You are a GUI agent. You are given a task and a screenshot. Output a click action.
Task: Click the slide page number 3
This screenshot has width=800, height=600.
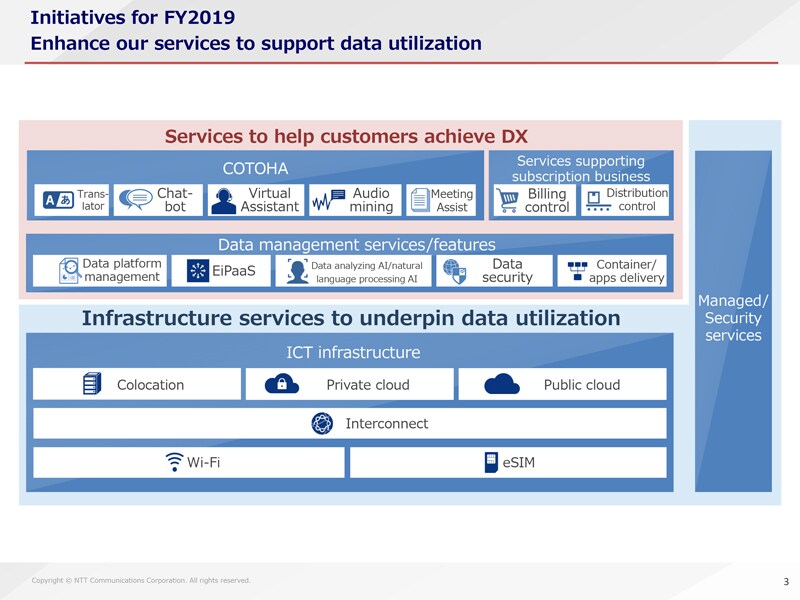point(786,581)
